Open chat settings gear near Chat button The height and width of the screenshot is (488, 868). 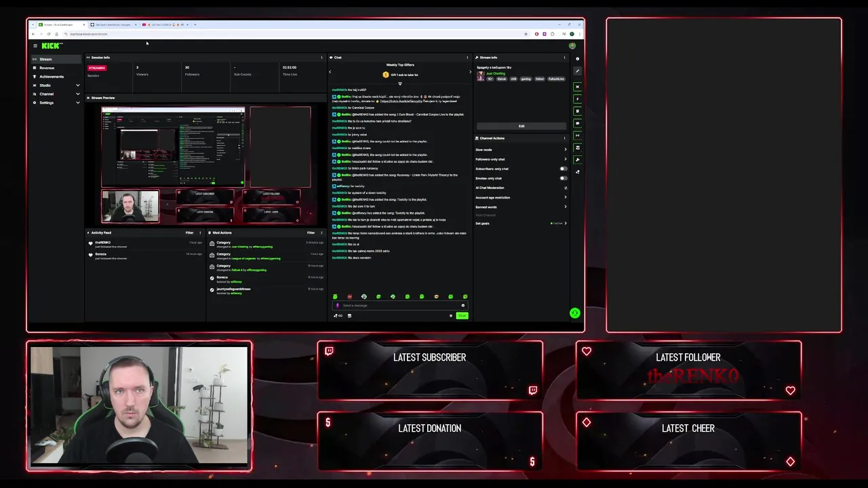point(451,315)
